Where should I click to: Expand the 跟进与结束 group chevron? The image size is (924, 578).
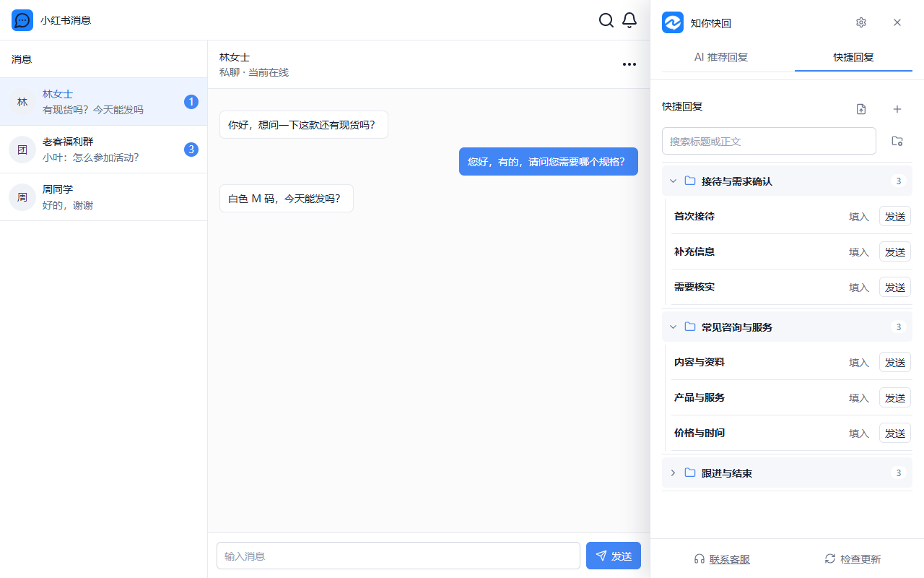tap(673, 473)
